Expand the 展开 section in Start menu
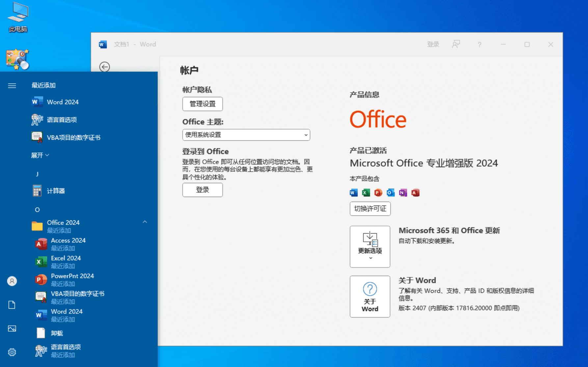 coord(40,155)
